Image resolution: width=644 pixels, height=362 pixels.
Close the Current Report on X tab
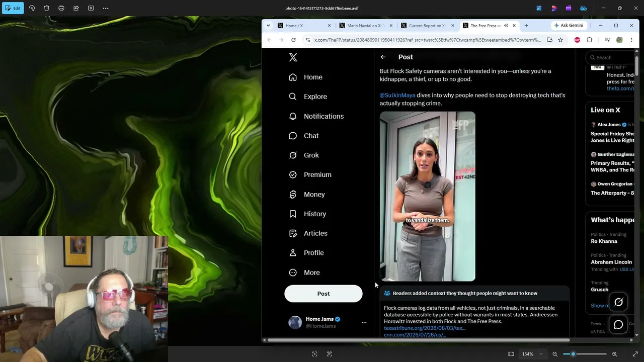tap(453, 26)
